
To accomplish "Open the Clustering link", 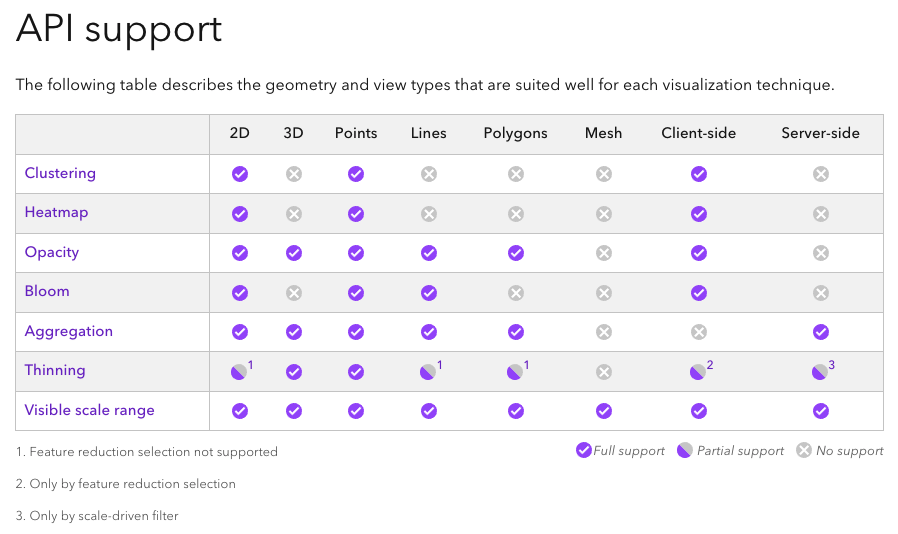I will click(60, 173).
